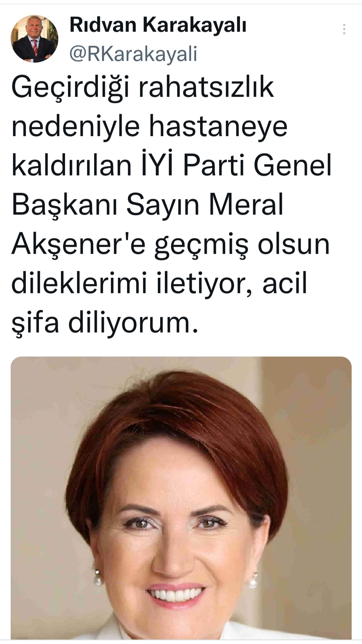
Task: Tap the word "rahatsızlık" in tweet
Action: coord(206,88)
